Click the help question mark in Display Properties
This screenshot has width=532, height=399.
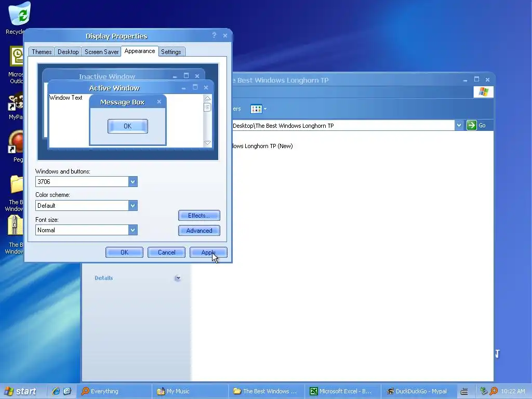point(214,35)
